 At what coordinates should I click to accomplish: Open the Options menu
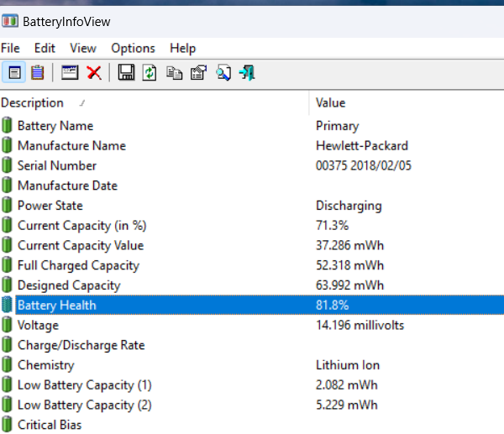coord(133,48)
